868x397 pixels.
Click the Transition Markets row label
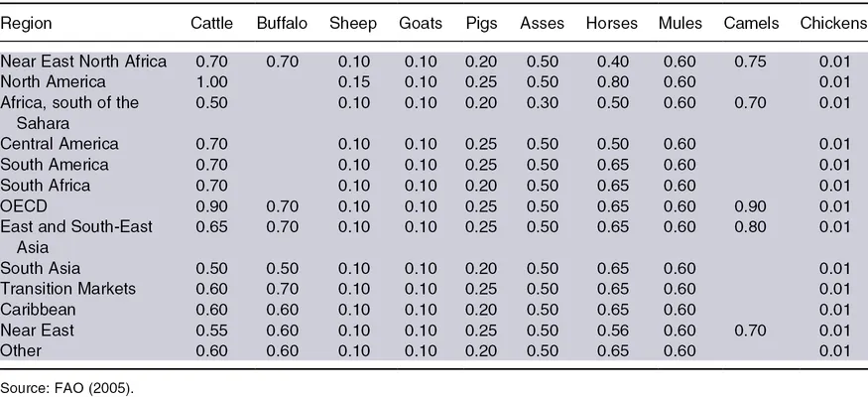click(x=68, y=288)
